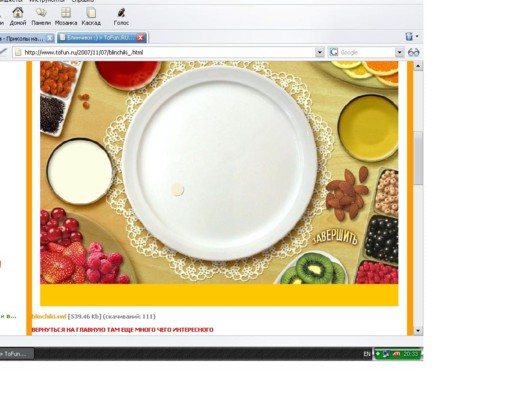The image size is (524, 393).
Task: Pick the bowl of milk cream
Action: click(x=80, y=172)
